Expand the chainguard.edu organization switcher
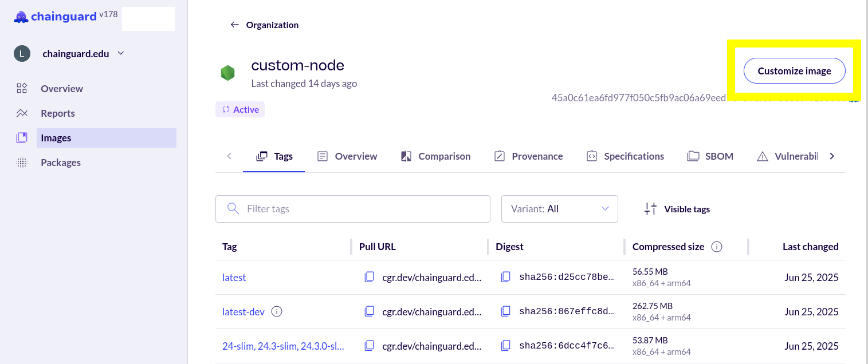 120,53
